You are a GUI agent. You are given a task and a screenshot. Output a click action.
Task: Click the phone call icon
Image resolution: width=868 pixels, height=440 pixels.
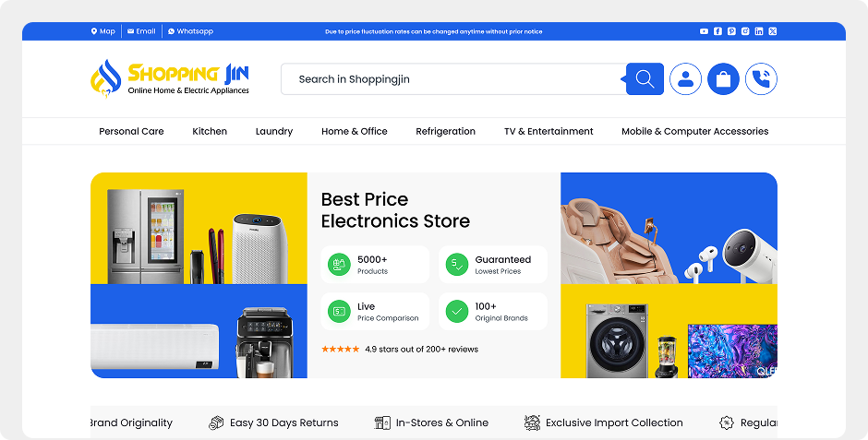(x=761, y=79)
